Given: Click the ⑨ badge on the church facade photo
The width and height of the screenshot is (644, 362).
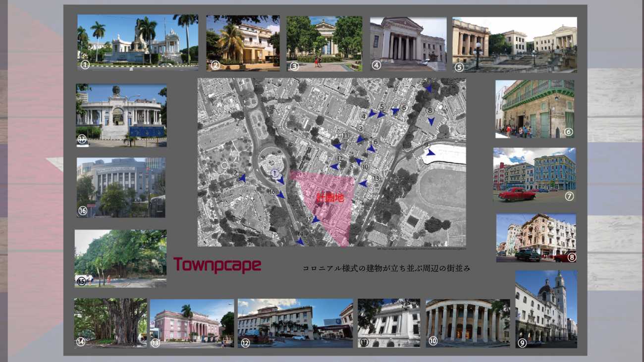Looking at the screenshot, I should click(522, 342).
